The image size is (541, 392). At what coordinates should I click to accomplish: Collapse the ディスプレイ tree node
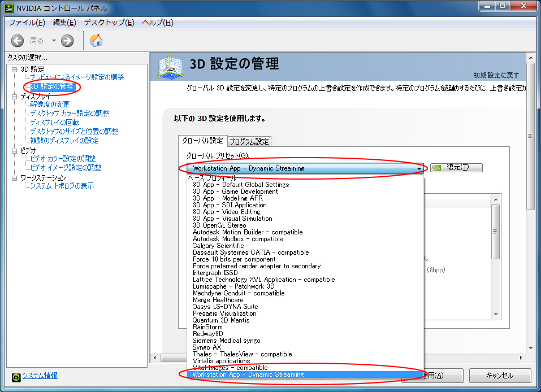[15, 97]
